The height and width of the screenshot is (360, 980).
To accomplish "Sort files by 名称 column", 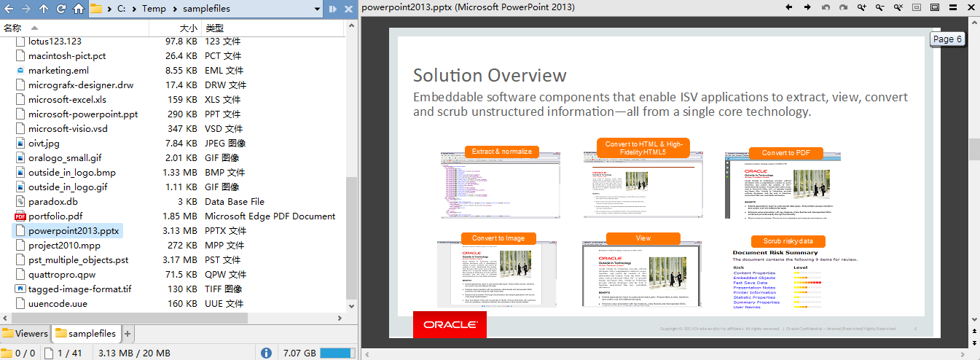I will click(74, 28).
